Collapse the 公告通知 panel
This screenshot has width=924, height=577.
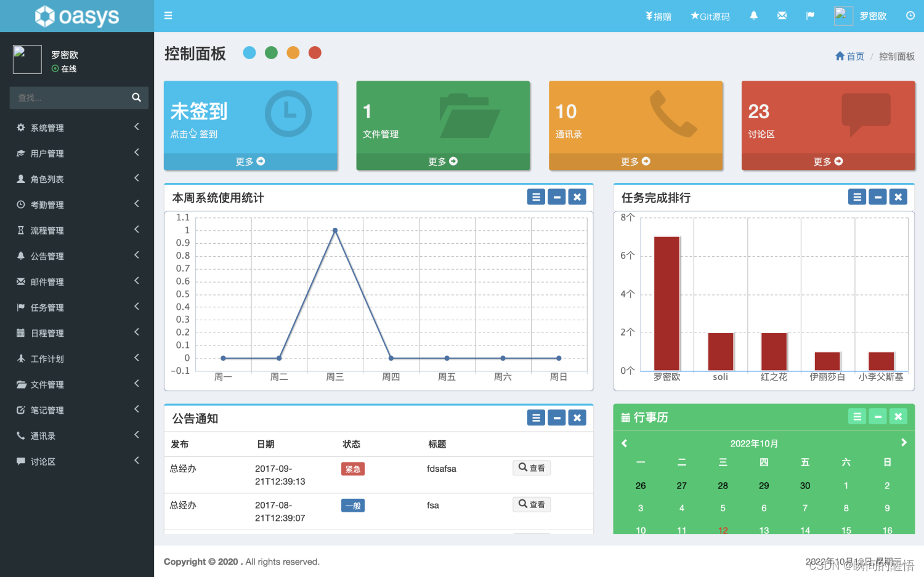(x=556, y=417)
